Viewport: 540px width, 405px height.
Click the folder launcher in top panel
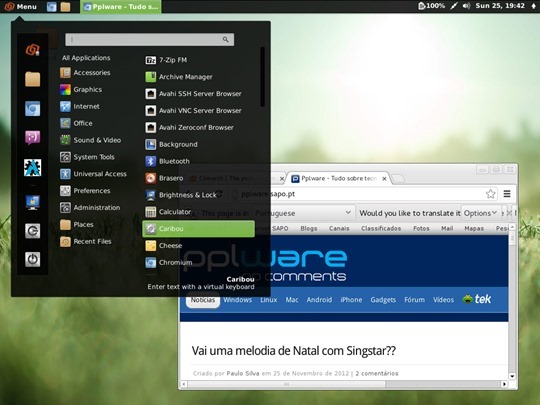(x=65, y=7)
